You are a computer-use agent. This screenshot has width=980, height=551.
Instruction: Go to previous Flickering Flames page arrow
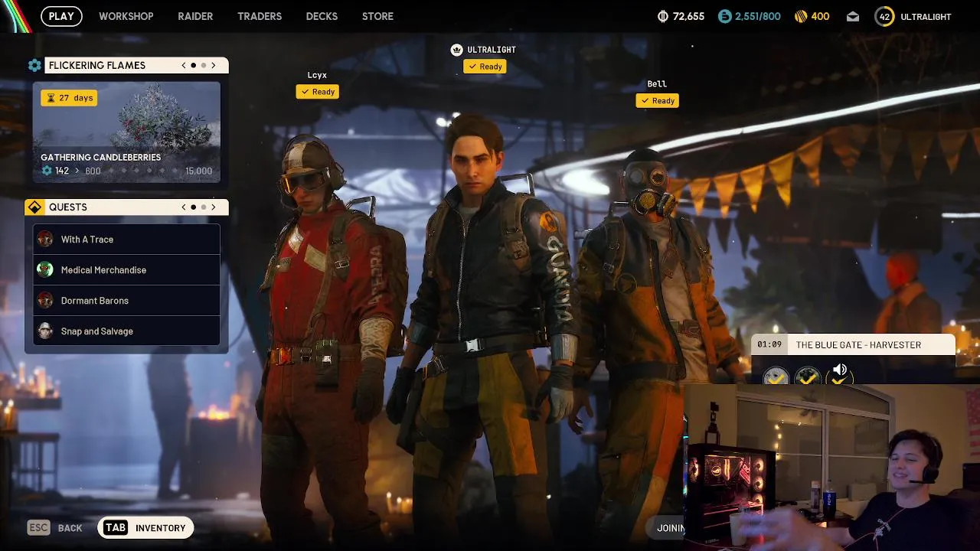(x=184, y=65)
